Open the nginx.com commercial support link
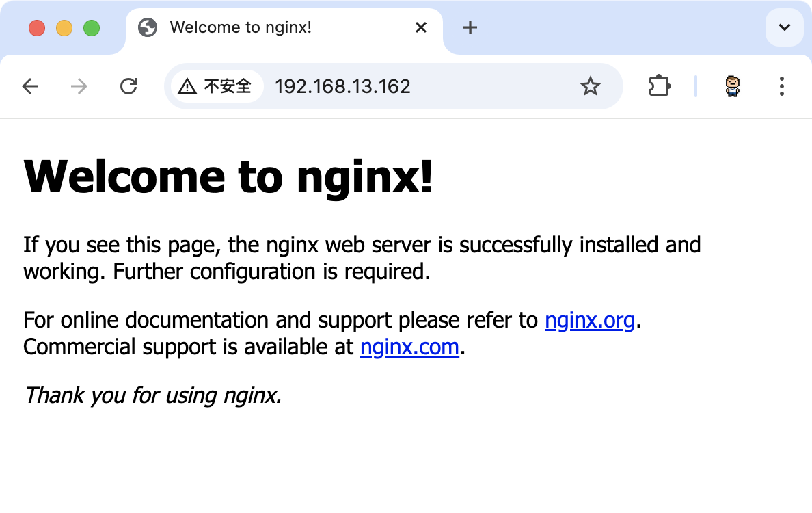The width and height of the screenshot is (812, 513). click(409, 347)
